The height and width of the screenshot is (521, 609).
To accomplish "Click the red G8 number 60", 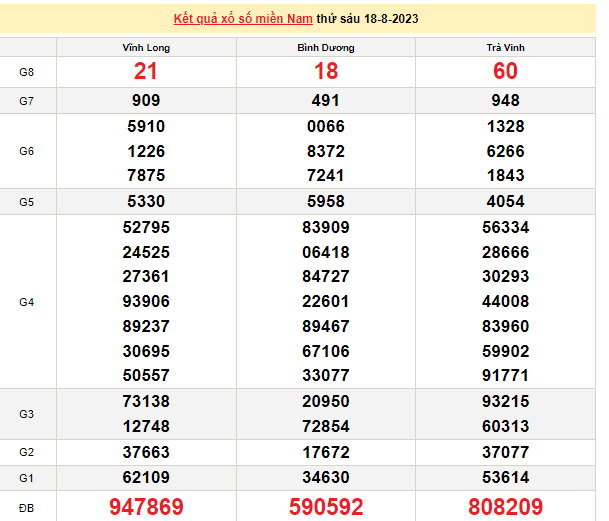I will point(505,72).
